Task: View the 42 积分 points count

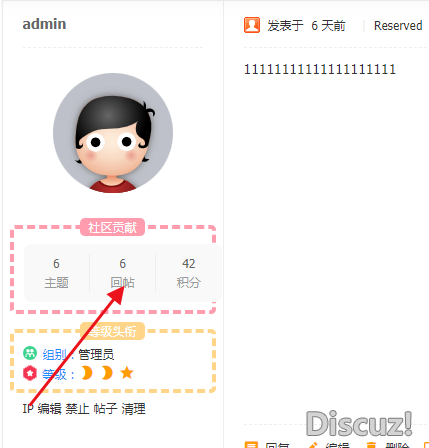Action: pyautogui.click(x=188, y=273)
